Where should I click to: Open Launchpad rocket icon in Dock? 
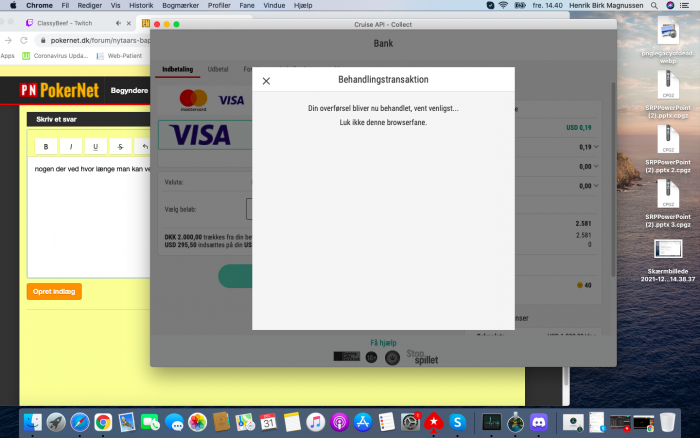click(x=56, y=422)
